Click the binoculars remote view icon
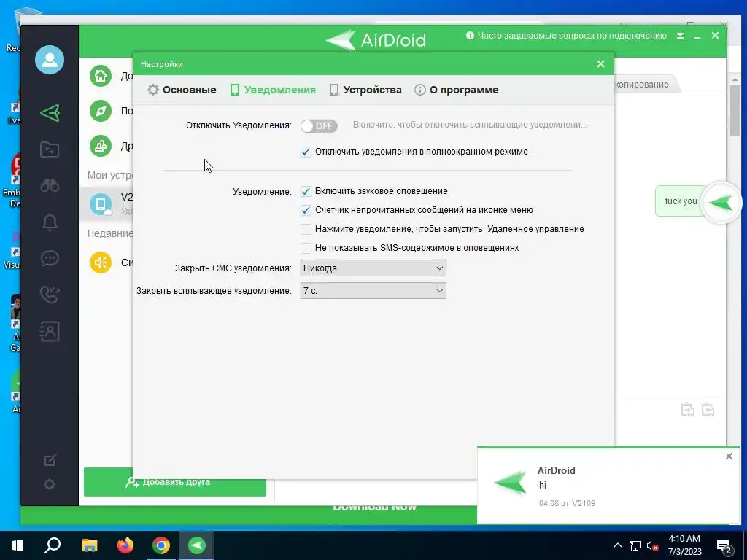This screenshot has width=747, height=560. pos(50,185)
